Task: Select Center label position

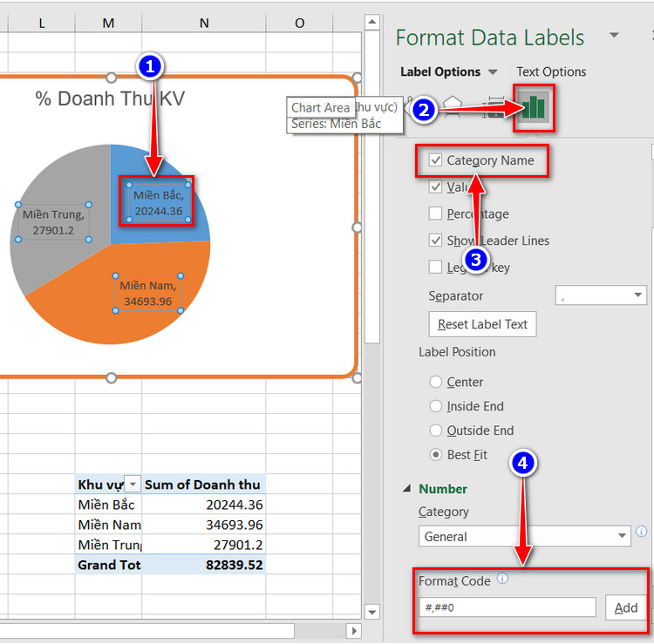Action: click(435, 382)
